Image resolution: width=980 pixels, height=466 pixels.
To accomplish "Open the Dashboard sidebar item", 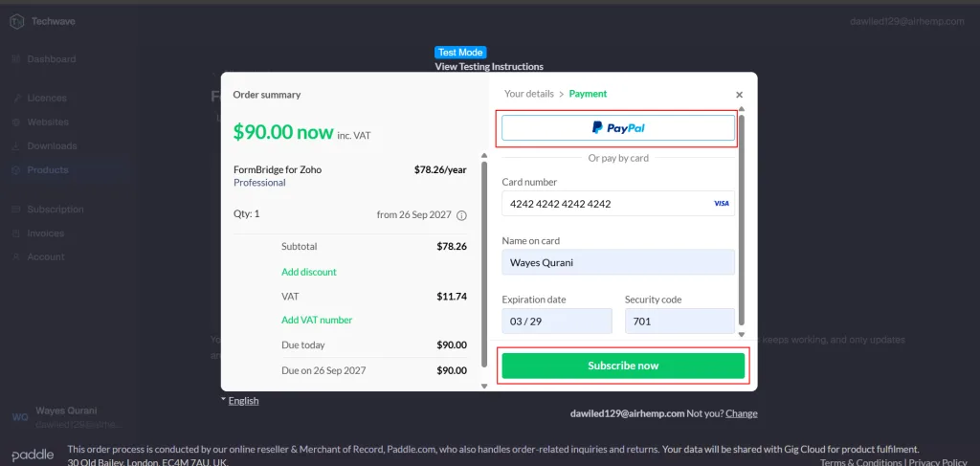I will pyautogui.click(x=52, y=59).
